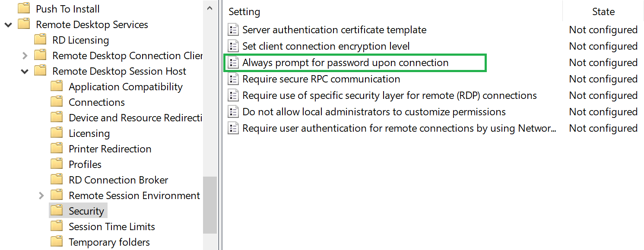The height and width of the screenshot is (250, 644).
Task: Collapse the Remote Desktop Services node
Action: click(x=8, y=25)
